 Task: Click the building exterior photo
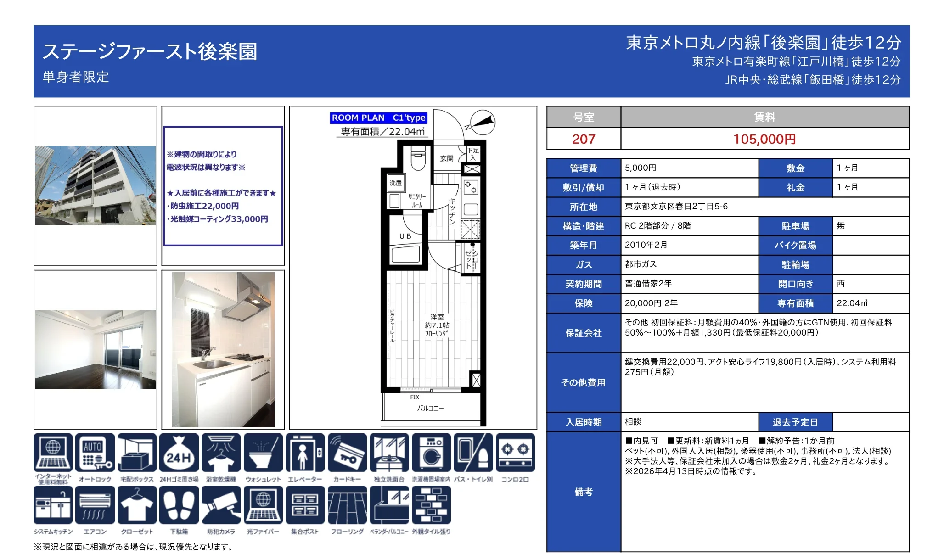(95, 186)
